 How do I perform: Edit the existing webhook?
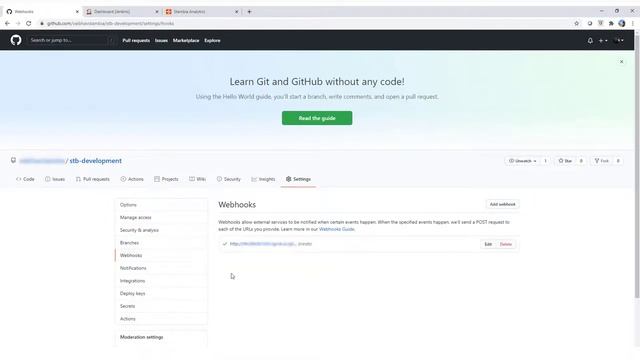click(x=488, y=244)
